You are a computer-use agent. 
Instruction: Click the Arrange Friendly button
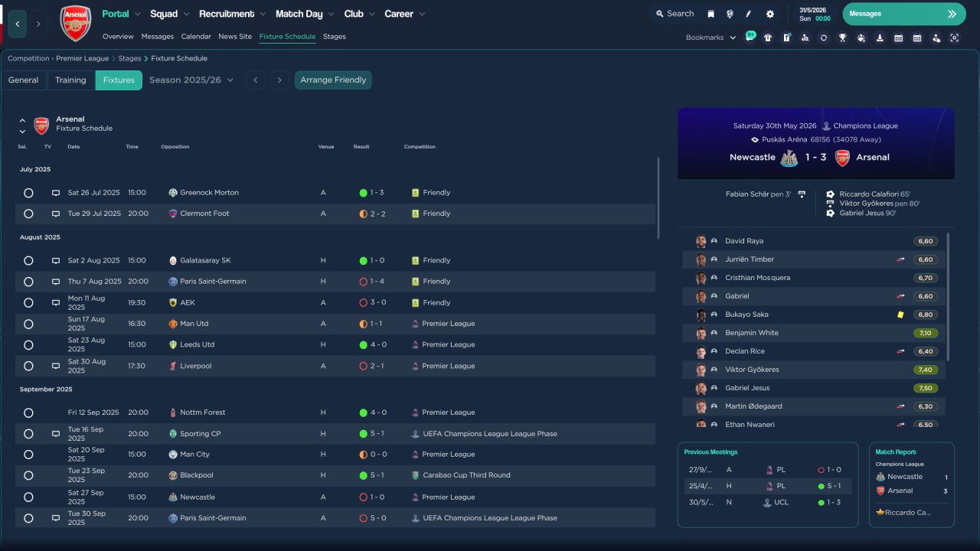click(x=333, y=80)
